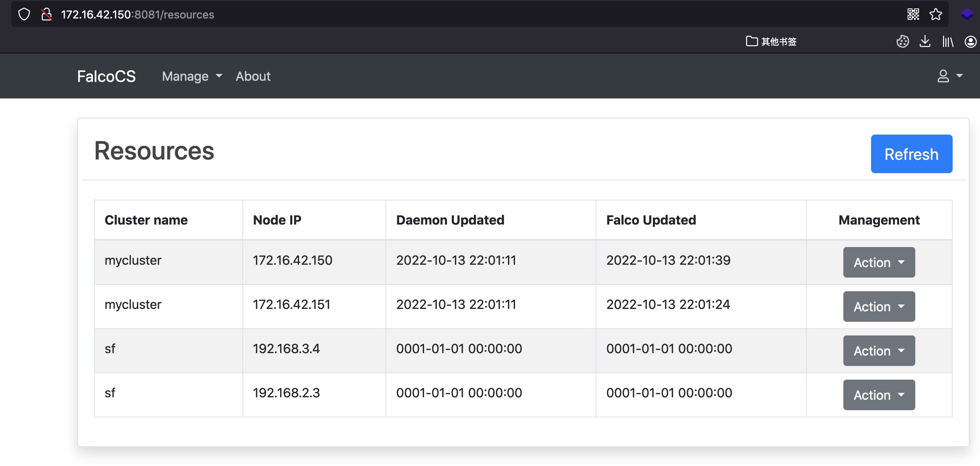Viewport: 980px width, 466px height.
Task: Click the FalcoCS brand link
Action: (x=107, y=76)
